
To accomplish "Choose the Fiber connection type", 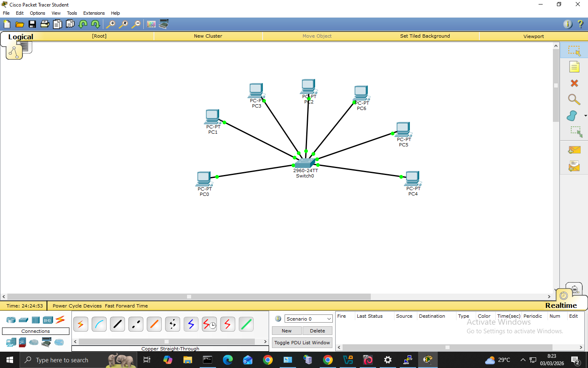I will [154, 324].
